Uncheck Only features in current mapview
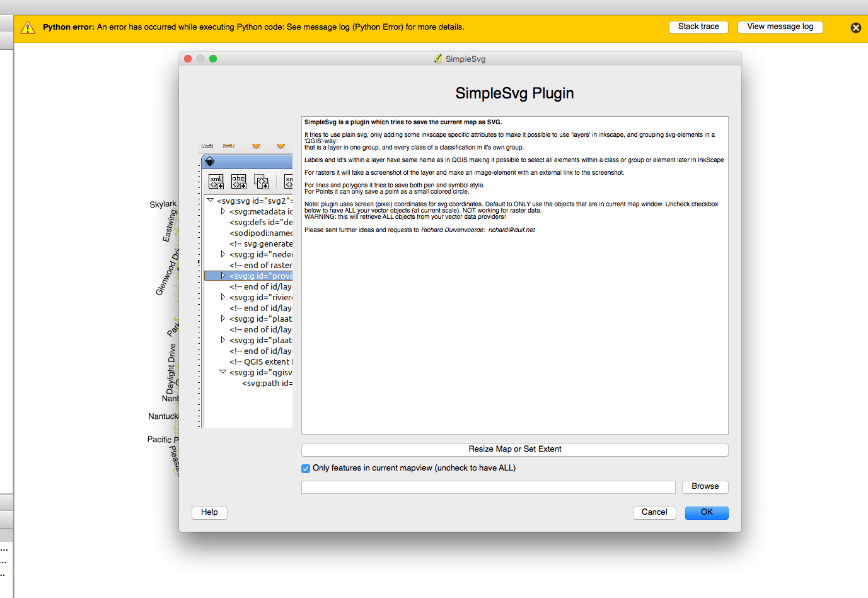 (306, 469)
